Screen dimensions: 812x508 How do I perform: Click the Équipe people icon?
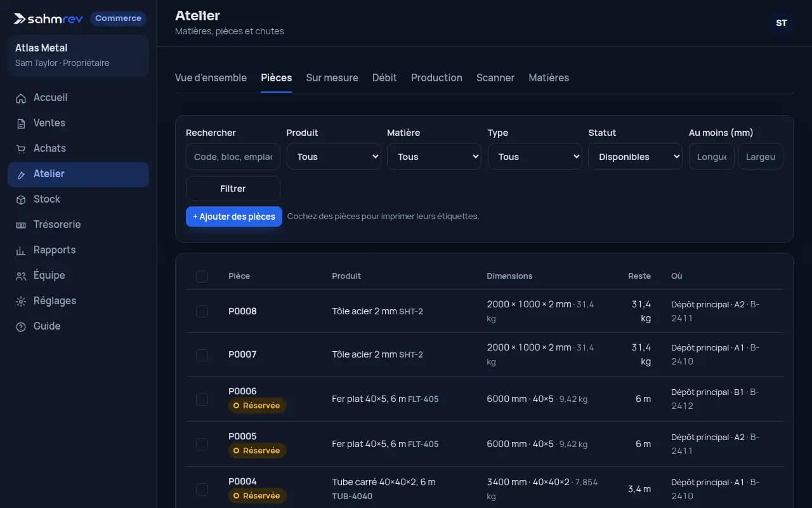click(x=21, y=276)
